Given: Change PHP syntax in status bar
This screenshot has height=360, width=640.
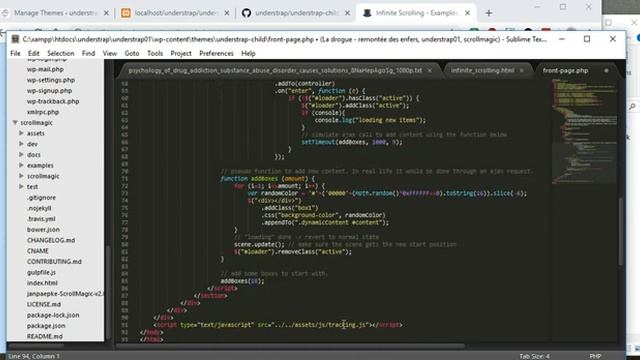Looking at the screenshot, I should [x=595, y=356].
